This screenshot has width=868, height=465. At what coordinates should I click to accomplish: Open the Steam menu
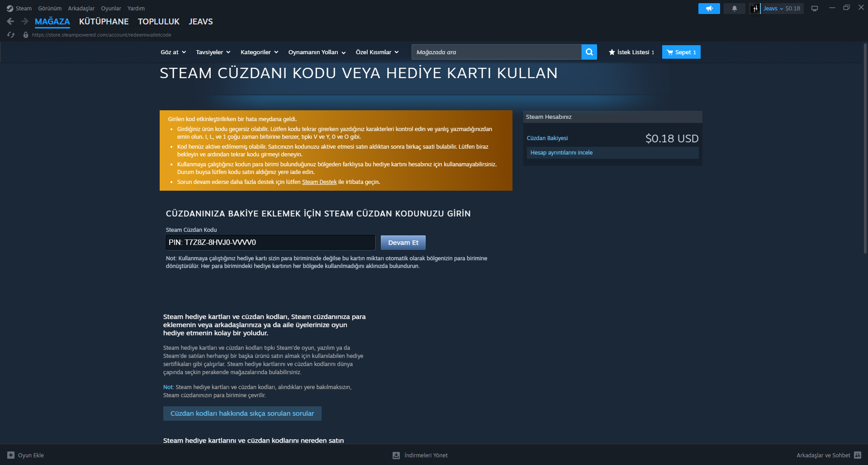(x=24, y=9)
